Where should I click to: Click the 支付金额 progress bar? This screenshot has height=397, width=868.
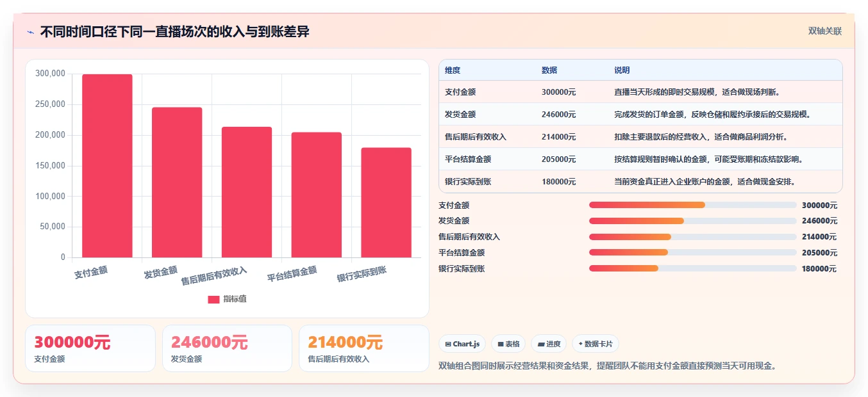693,205
